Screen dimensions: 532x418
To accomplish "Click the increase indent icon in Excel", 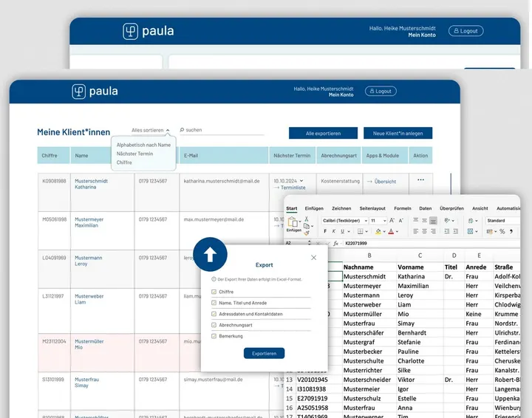I will [x=456, y=231].
